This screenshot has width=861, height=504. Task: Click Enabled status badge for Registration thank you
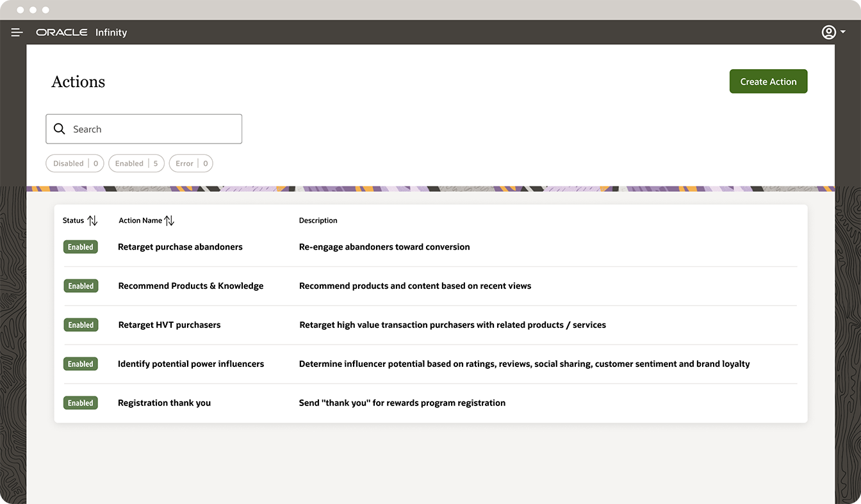tap(81, 403)
